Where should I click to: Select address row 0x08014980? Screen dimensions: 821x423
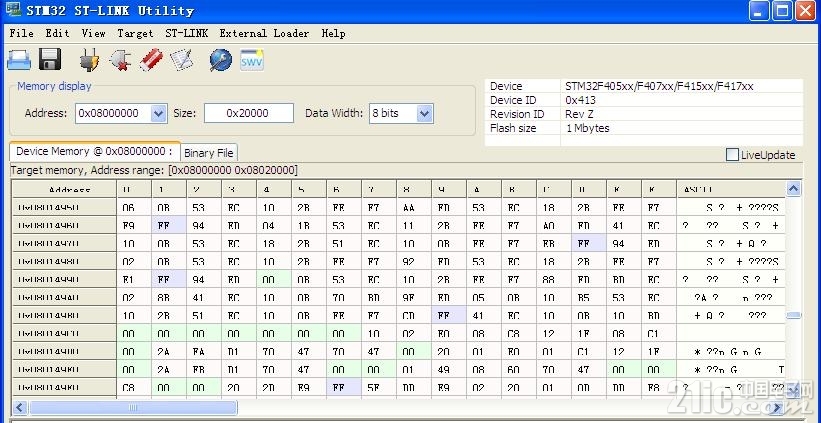65,261
